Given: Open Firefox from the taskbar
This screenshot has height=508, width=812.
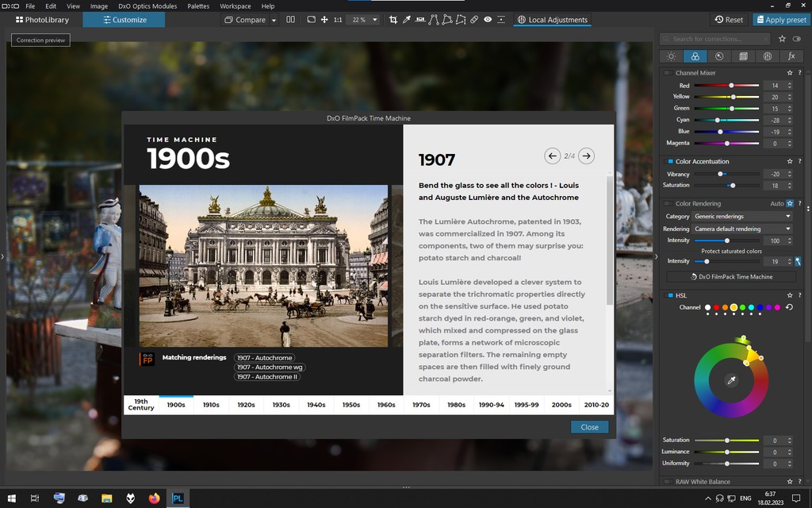Looking at the screenshot, I should tap(155, 498).
